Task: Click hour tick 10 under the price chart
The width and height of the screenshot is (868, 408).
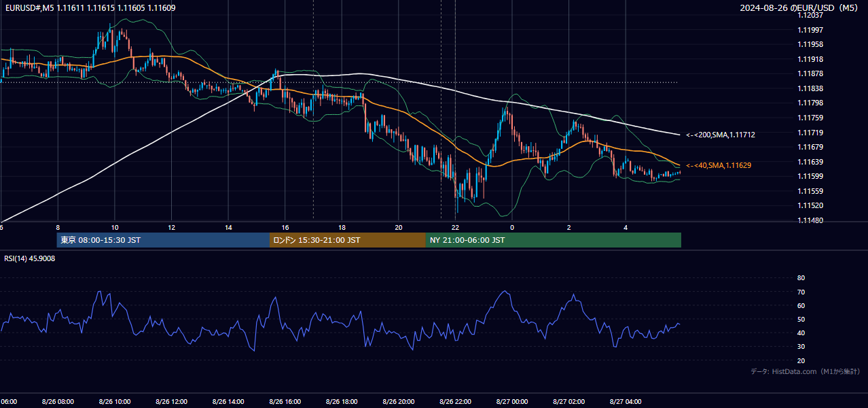Action: point(115,227)
